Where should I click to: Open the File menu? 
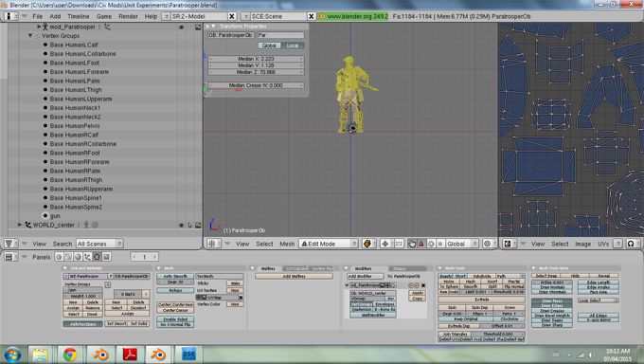pyautogui.click(x=37, y=16)
